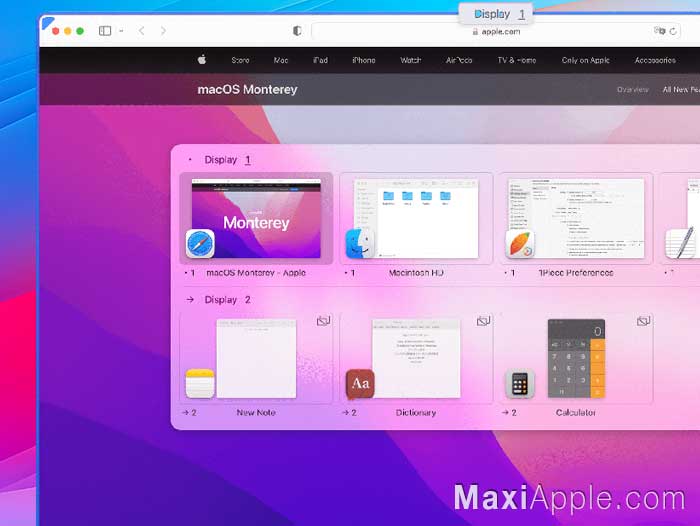Click the macOS Monterey page heading

pos(247,89)
